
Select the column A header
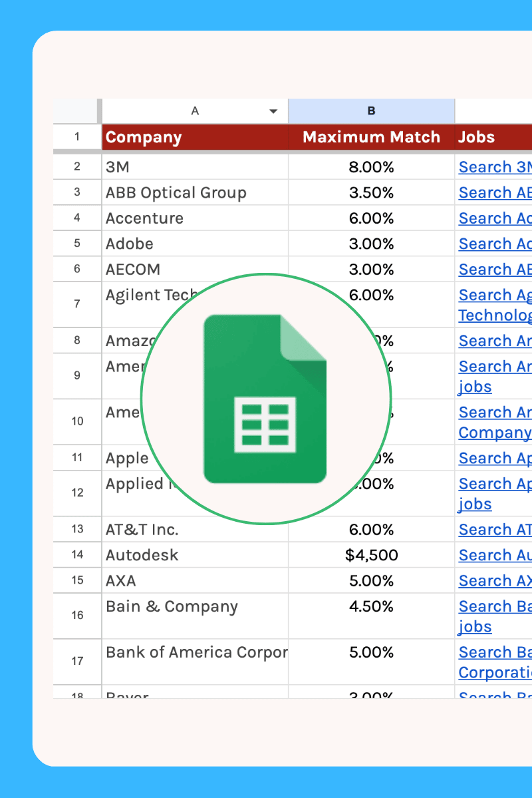(x=195, y=111)
